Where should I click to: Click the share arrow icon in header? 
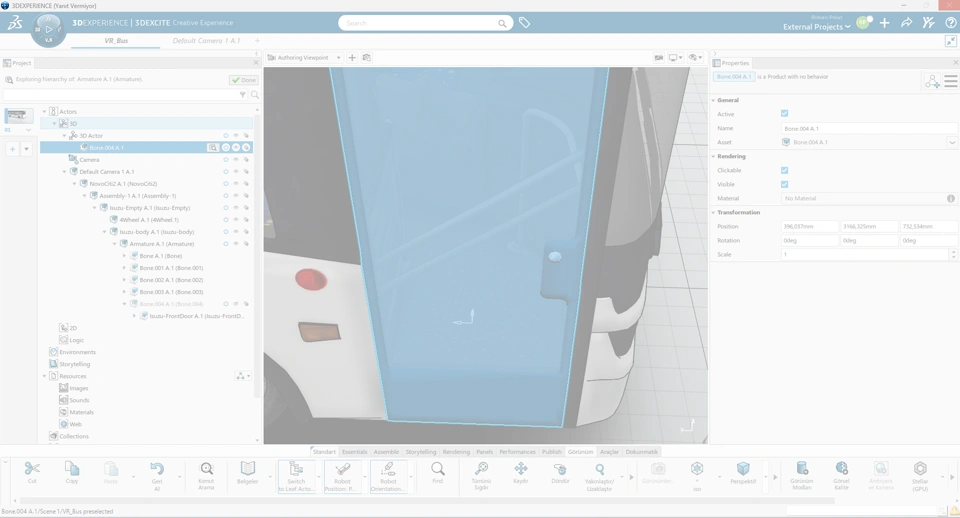(906, 23)
